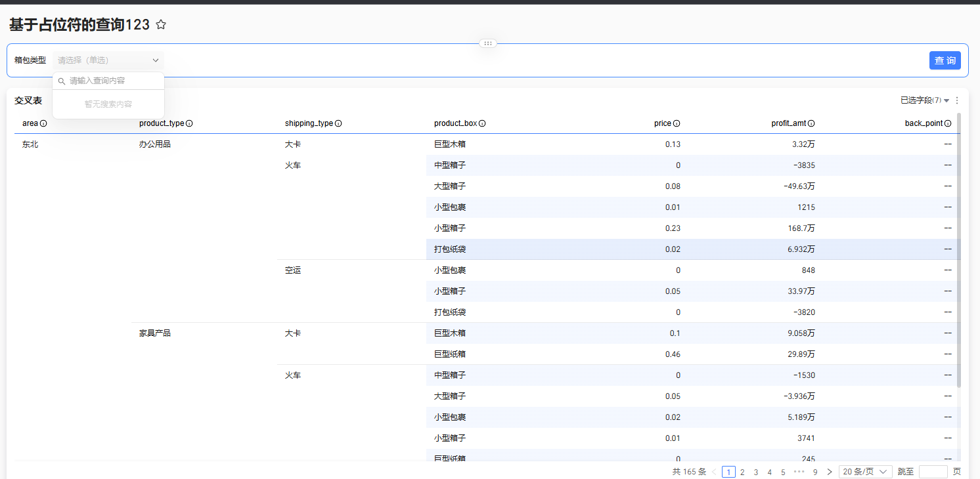The width and height of the screenshot is (980, 479).
Task: Open info icon next to back_point column
Action: pos(948,123)
